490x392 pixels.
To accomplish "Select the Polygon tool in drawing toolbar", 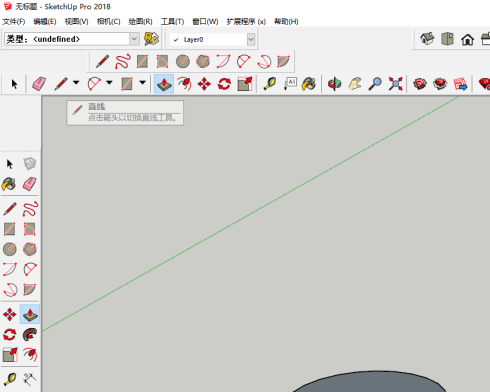I will [203, 61].
